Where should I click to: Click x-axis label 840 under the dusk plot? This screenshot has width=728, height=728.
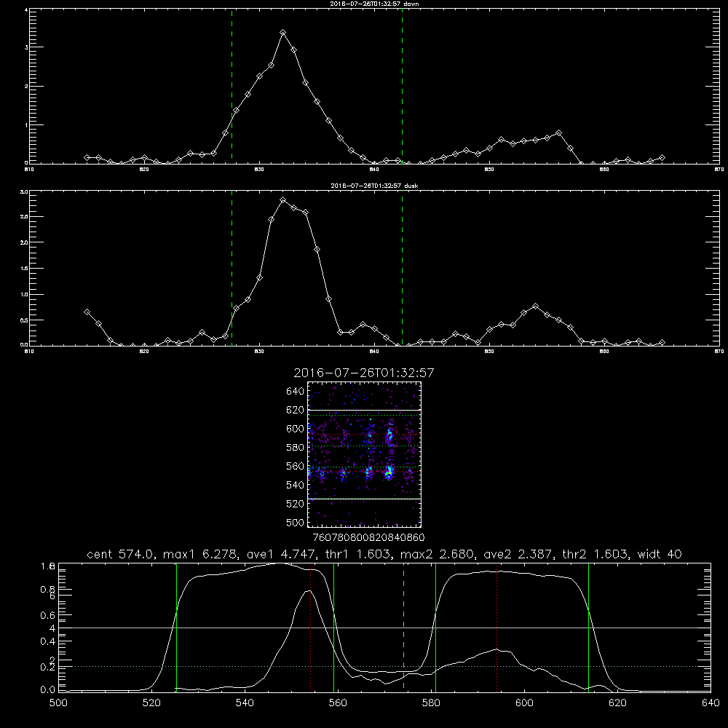click(x=374, y=352)
